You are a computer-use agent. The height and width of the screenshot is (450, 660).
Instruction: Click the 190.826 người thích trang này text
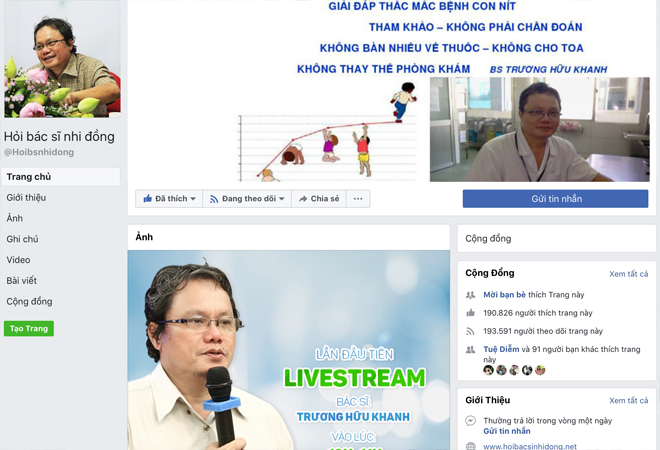coord(538,313)
